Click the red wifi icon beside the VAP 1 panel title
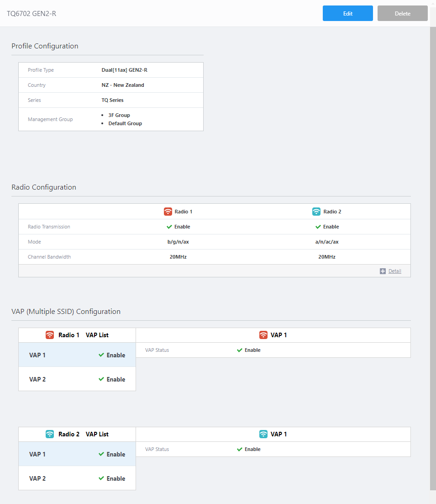This screenshot has width=436, height=504. pyautogui.click(x=263, y=335)
